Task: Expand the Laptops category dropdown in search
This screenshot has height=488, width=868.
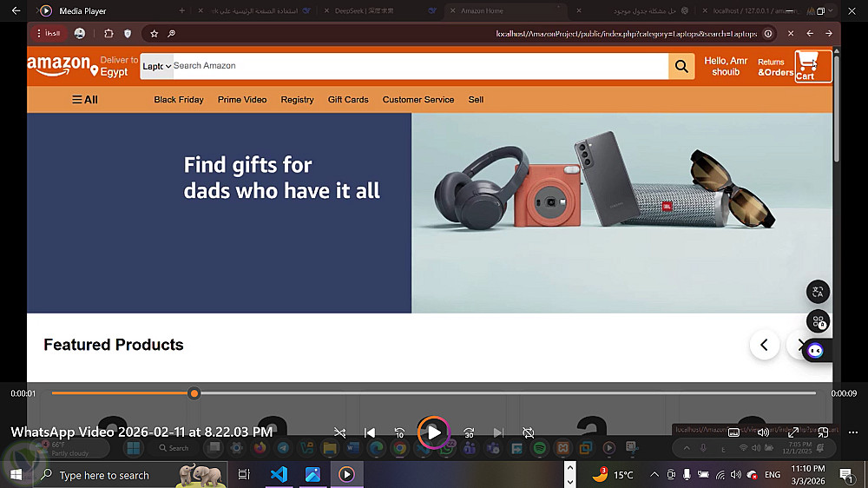Action: point(156,66)
